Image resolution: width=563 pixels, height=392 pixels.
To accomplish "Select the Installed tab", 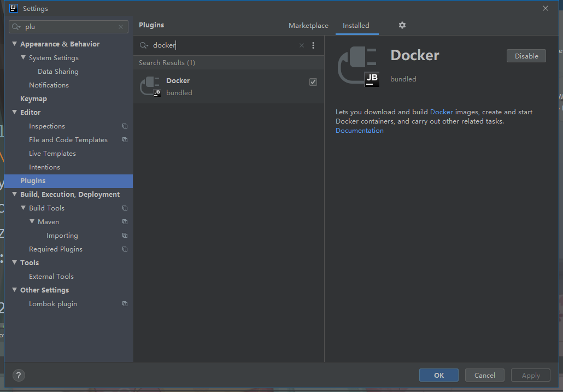I will 356,25.
